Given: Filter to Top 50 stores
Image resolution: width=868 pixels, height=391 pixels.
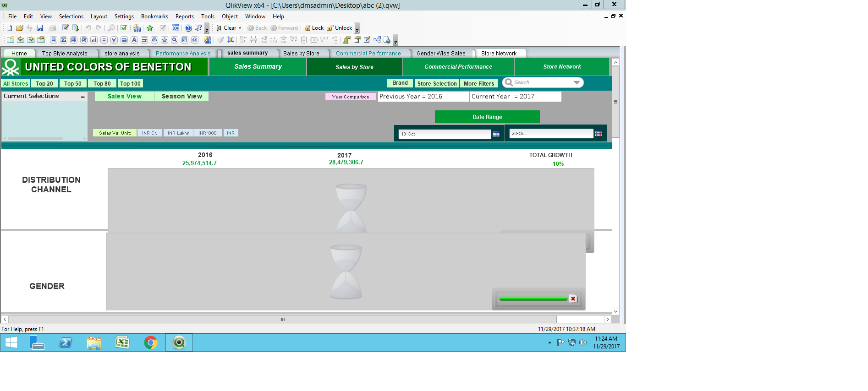Looking at the screenshot, I should pos(73,84).
